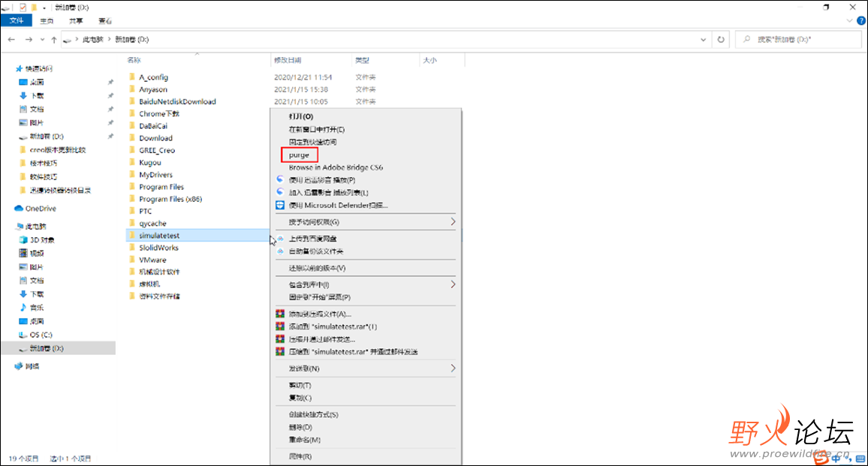Select the GREE_Creo folder
Image resolution: width=868 pixels, height=466 pixels.
157,151
